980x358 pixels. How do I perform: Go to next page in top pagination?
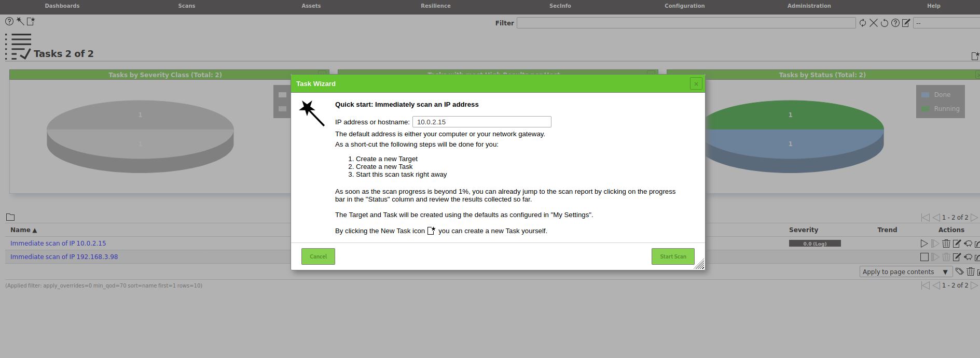click(x=974, y=218)
